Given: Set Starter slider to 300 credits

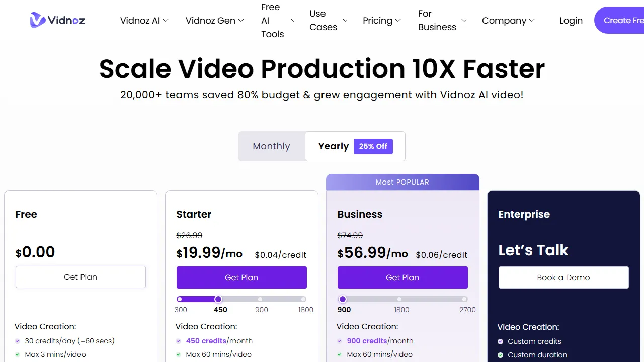Looking at the screenshot, I should [180, 299].
